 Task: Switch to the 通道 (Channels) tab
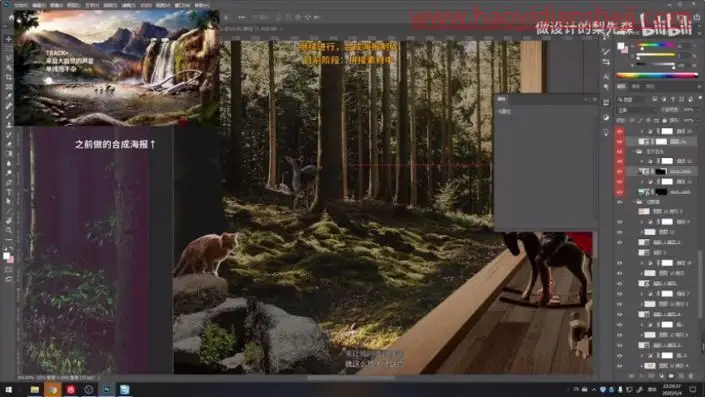pyautogui.click(x=636, y=86)
